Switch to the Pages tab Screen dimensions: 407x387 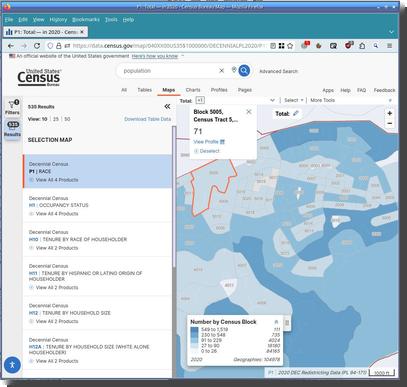pos(245,90)
